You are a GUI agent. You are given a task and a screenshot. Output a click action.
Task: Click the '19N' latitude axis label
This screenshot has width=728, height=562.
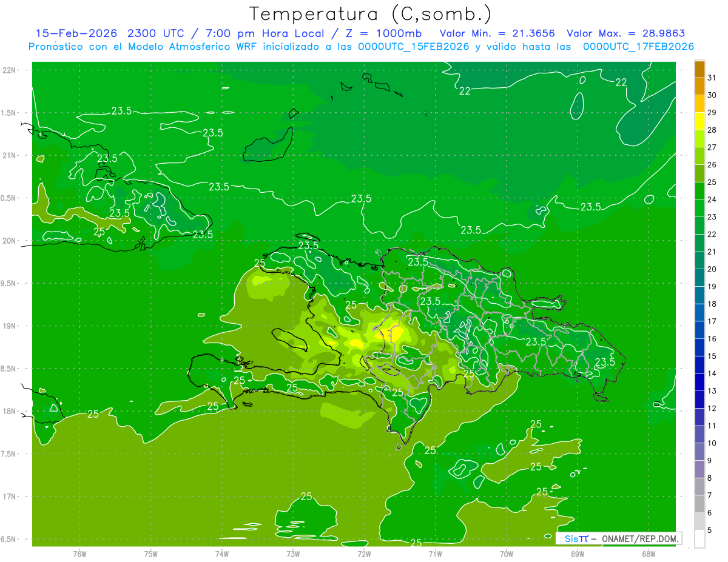click(9, 326)
